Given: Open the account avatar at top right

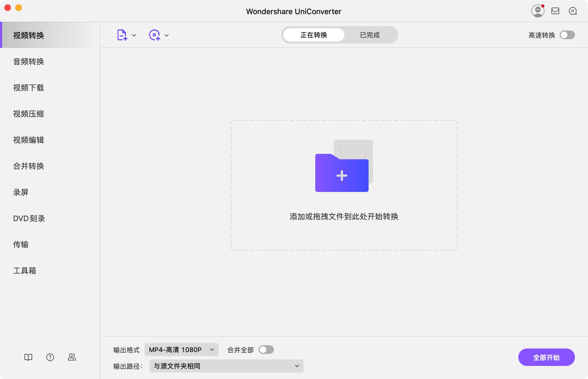Looking at the screenshot, I should coord(538,11).
